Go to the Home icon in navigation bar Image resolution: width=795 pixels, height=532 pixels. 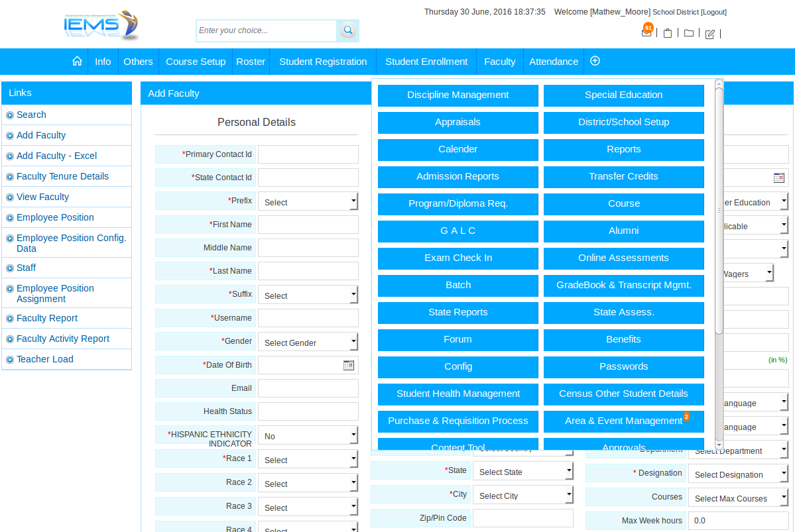[77, 62]
